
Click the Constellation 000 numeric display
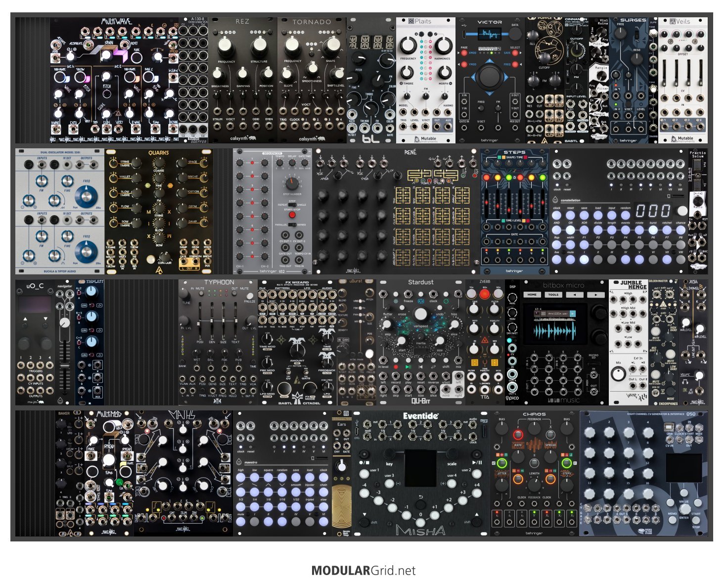click(653, 210)
